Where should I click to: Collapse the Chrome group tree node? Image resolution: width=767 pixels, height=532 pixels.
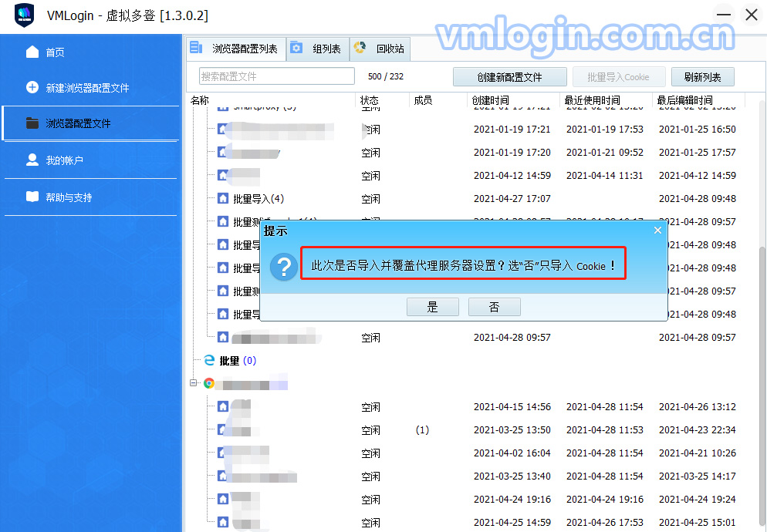pos(194,383)
